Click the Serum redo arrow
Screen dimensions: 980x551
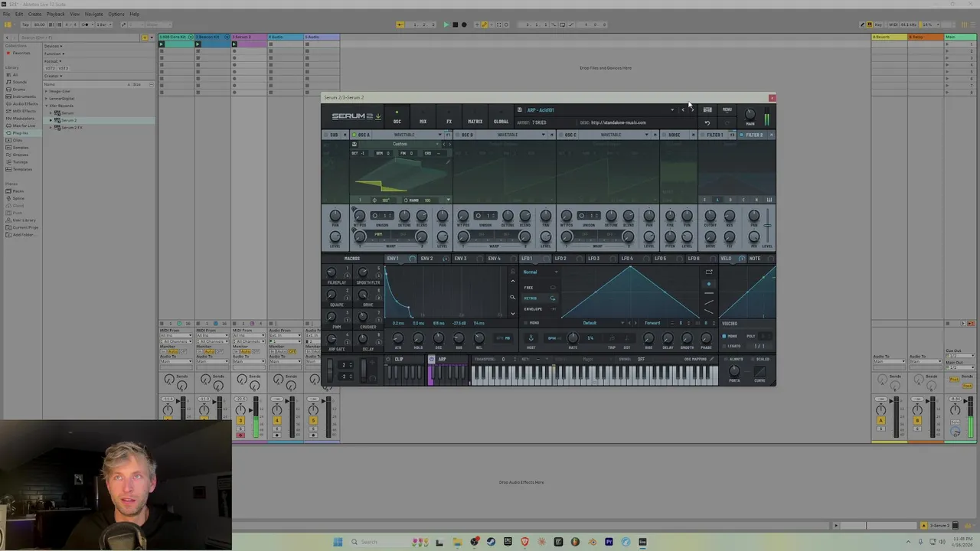tap(727, 122)
